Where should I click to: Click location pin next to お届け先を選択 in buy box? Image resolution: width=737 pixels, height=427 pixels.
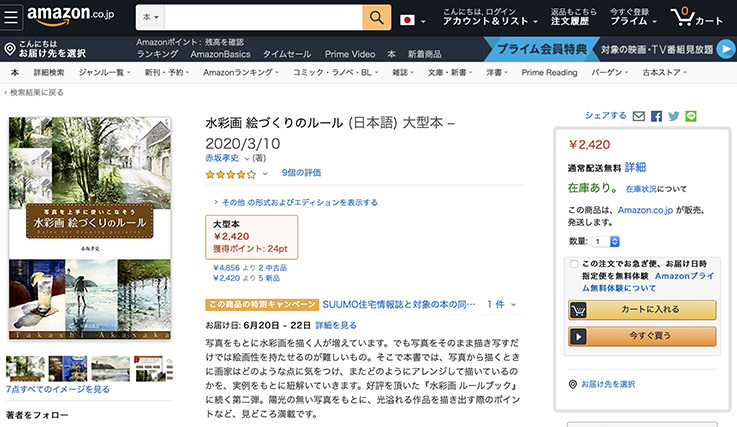572,385
